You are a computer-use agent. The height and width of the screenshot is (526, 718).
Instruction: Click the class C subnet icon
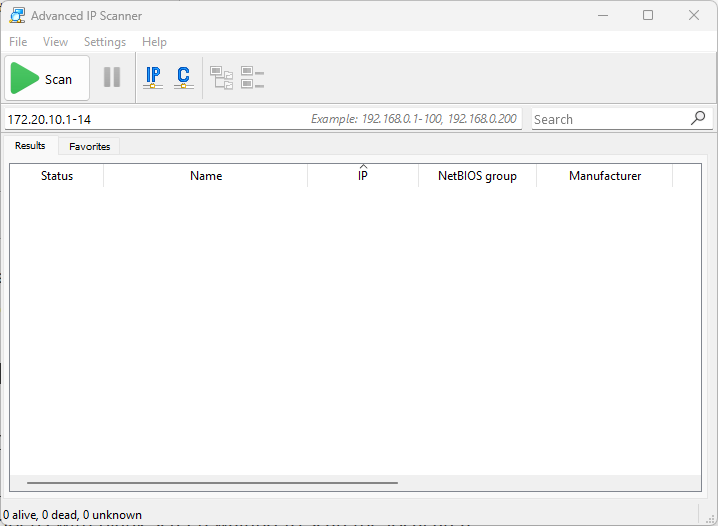(184, 77)
